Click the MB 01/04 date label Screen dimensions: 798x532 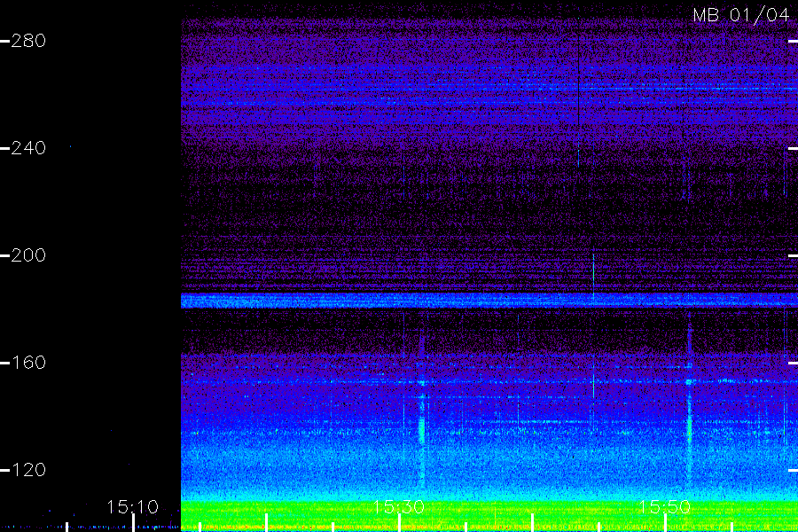740,15
